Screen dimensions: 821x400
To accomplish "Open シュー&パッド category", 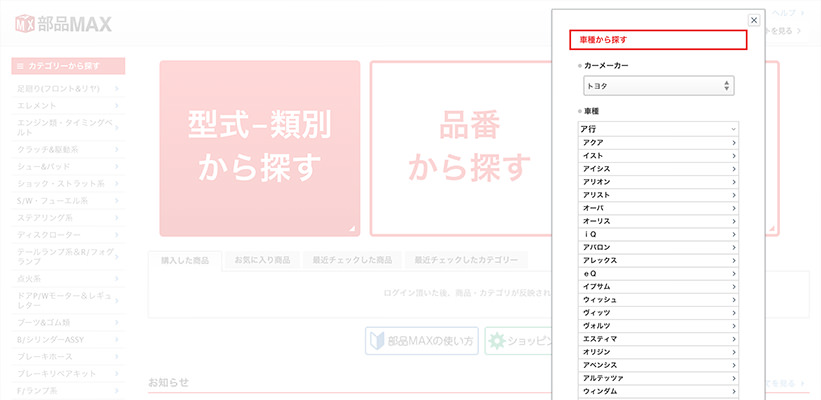I will (68, 166).
